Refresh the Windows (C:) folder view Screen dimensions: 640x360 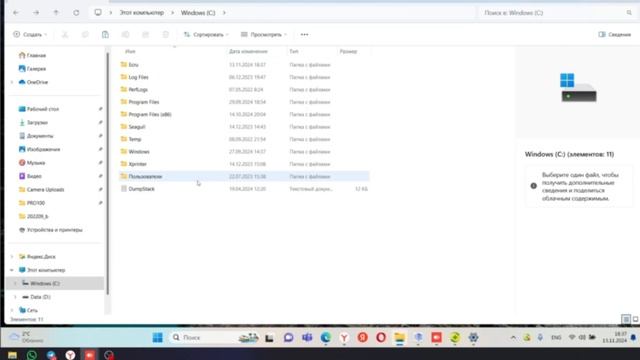[x=76, y=13]
